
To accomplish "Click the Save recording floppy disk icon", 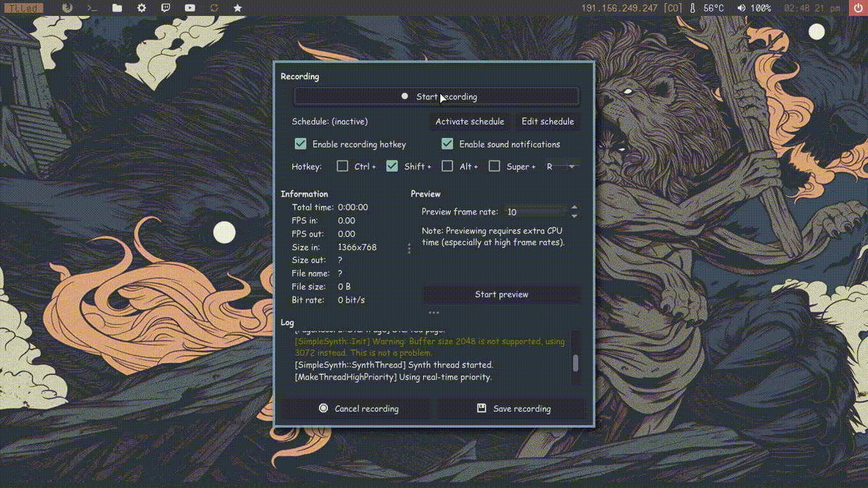I will (x=482, y=408).
